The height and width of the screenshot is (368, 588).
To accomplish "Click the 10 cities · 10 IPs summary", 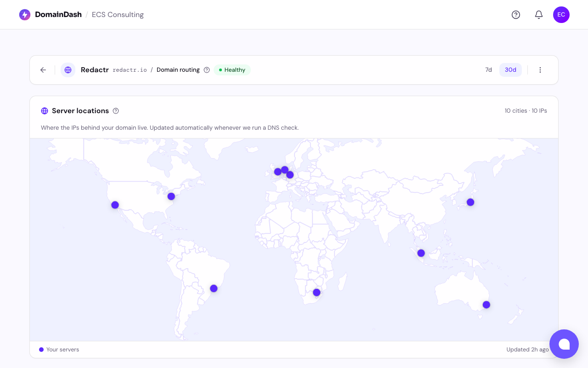I will coord(526,111).
